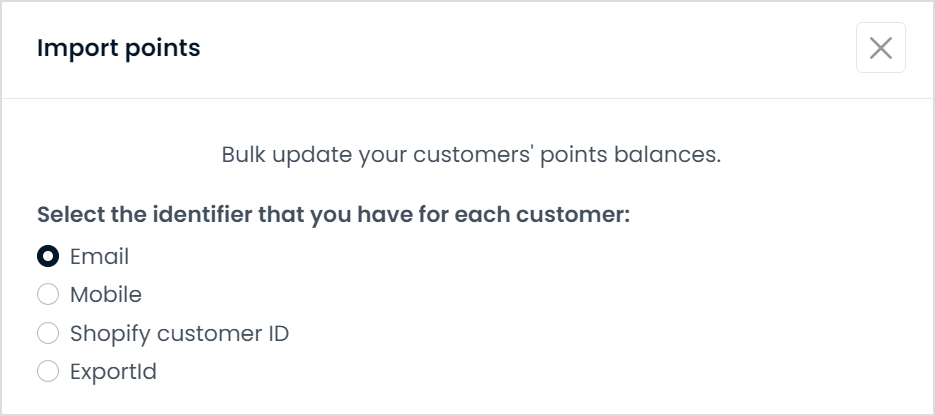Screen dimensions: 935x416
Task: Pick the Shopify customer ID radio button
Action: coord(48,333)
